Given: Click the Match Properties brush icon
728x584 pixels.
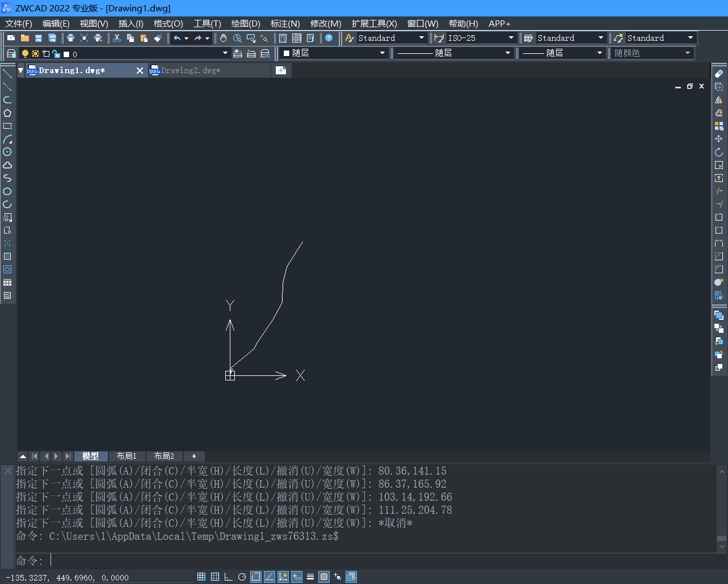Looking at the screenshot, I should [x=158, y=38].
